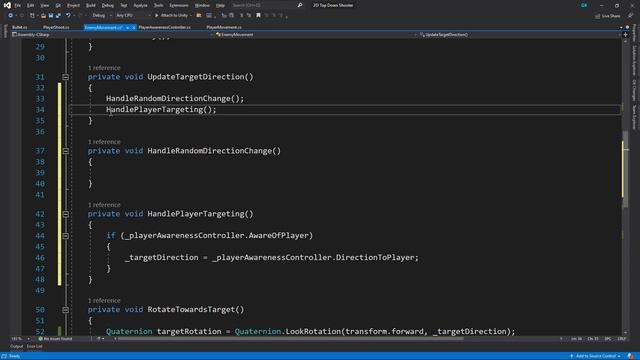
Task: Open the Debug configuration dropdown
Action: [102, 16]
